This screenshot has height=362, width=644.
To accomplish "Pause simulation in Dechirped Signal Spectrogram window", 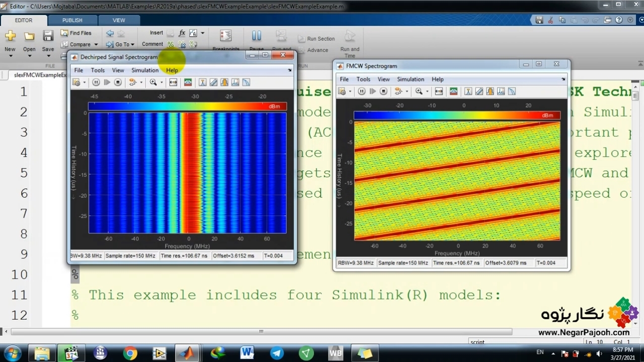I will point(96,82).
